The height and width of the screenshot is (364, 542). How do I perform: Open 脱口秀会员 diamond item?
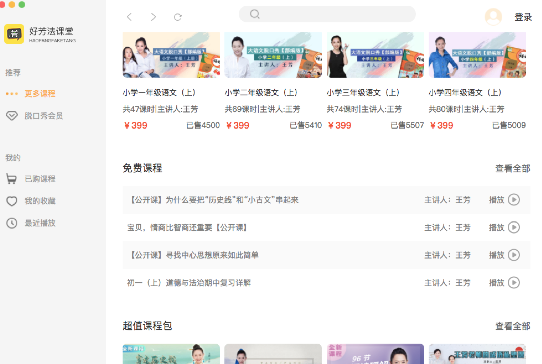[x=34, y=116]
